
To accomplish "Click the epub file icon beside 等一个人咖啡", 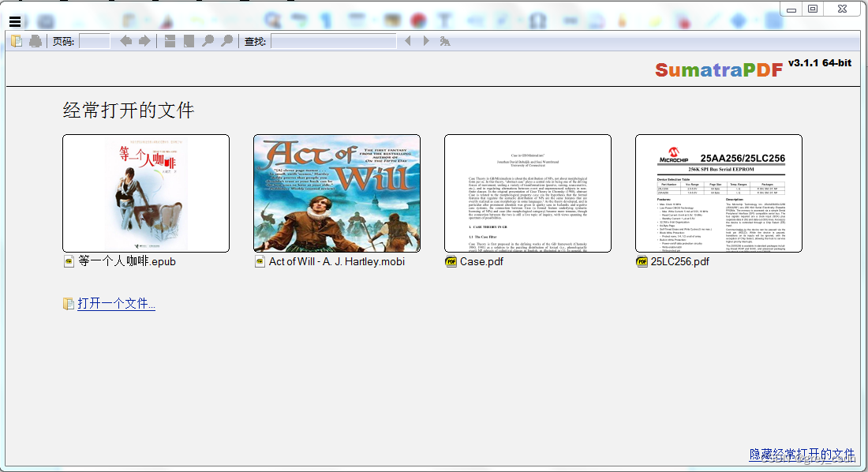I will click(x=69, y=261).
